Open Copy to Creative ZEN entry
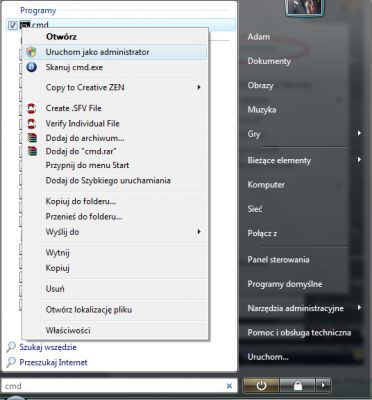The height and width of the screenshot is (400, 372). click(x=116, y=87)
